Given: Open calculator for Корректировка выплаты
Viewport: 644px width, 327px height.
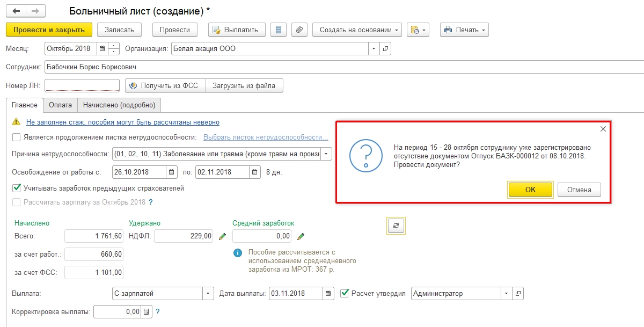Looking at the screenshot, I should tap(147, 311).
